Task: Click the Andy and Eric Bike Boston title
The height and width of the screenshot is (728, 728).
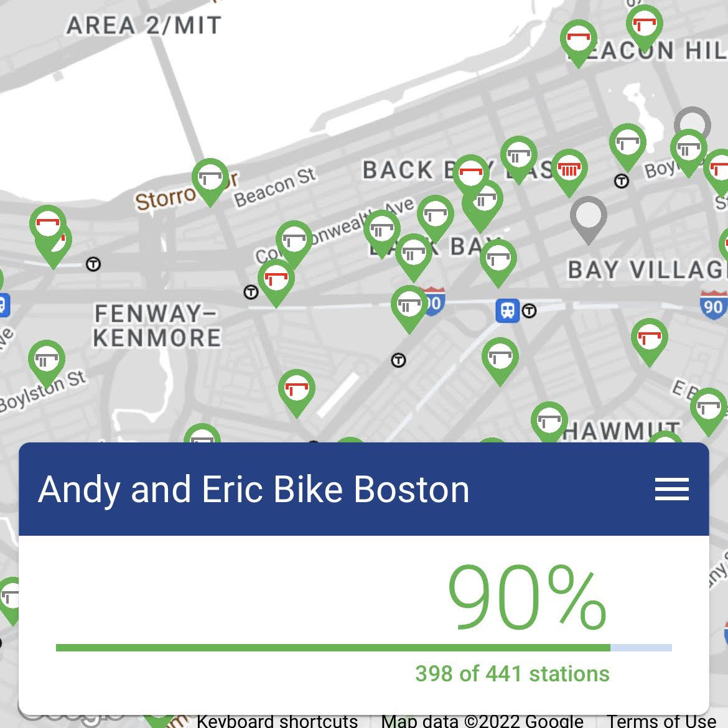Action: pos(254,490)
